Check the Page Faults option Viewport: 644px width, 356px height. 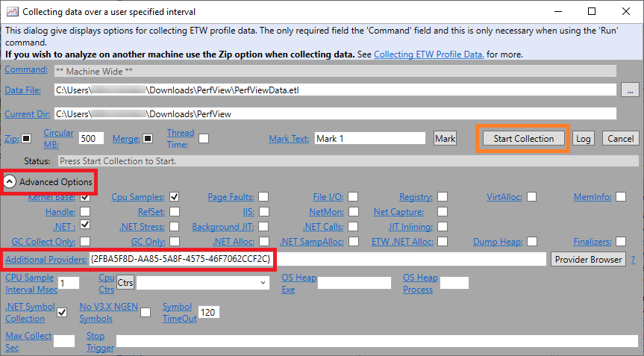(263, 197)
